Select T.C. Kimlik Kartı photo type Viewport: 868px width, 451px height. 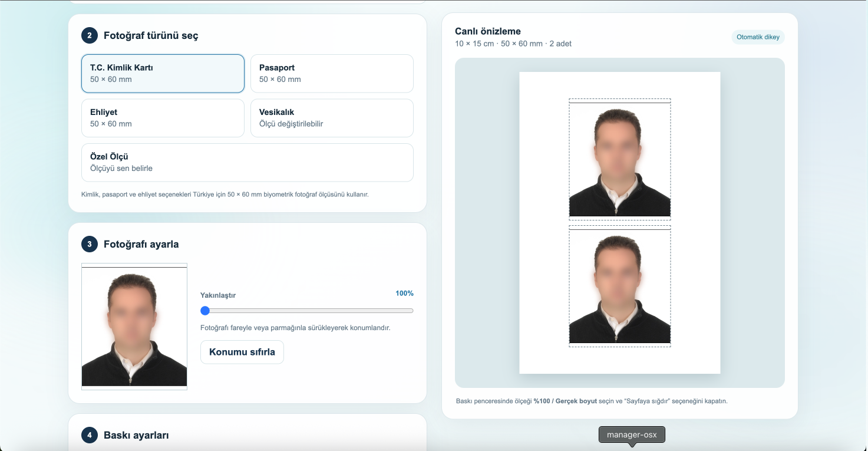click(x=163, y=74)
